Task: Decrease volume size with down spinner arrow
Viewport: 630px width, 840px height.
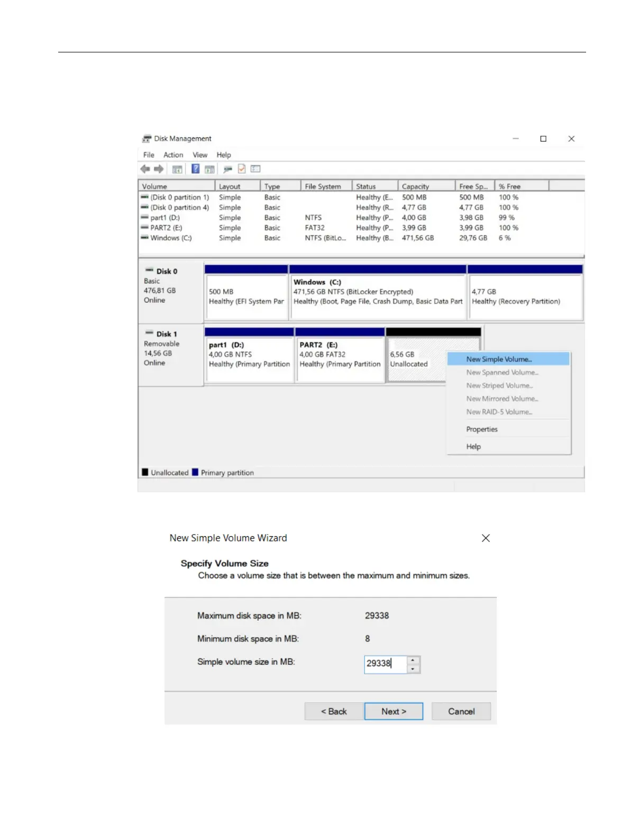Action: (413, 669)
